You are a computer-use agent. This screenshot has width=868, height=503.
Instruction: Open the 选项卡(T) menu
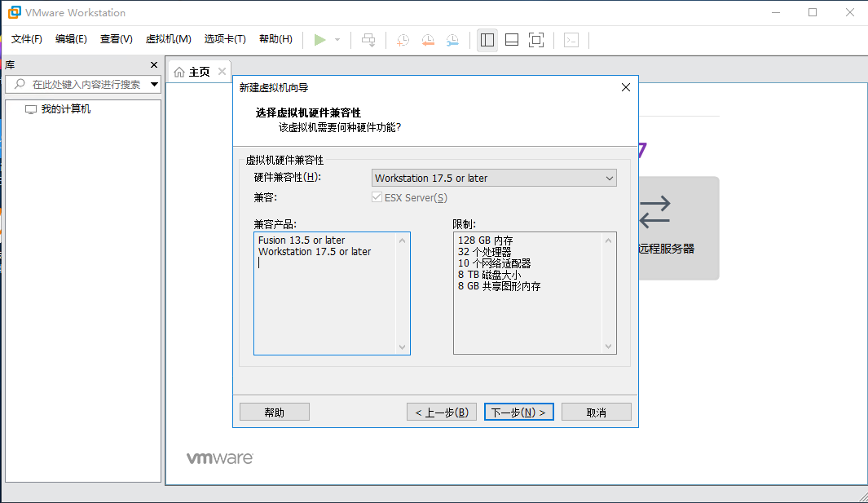pyautogui.click(x=225, y=39)
